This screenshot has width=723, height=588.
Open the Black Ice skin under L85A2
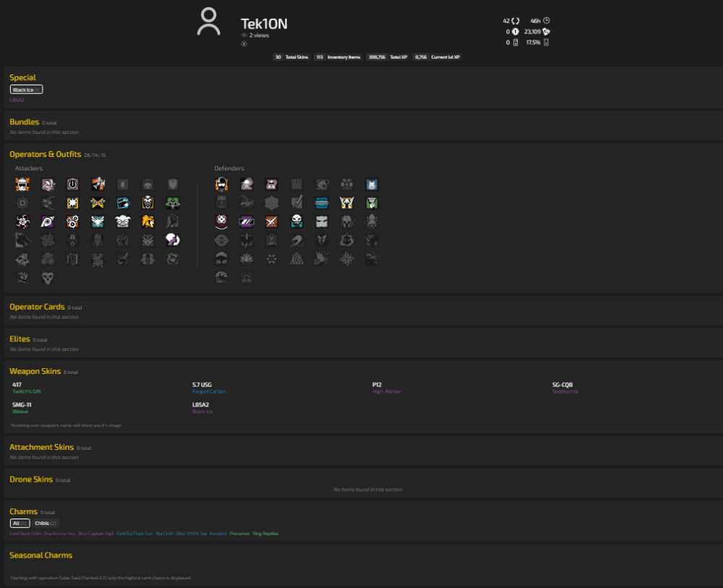coord(202,412)
